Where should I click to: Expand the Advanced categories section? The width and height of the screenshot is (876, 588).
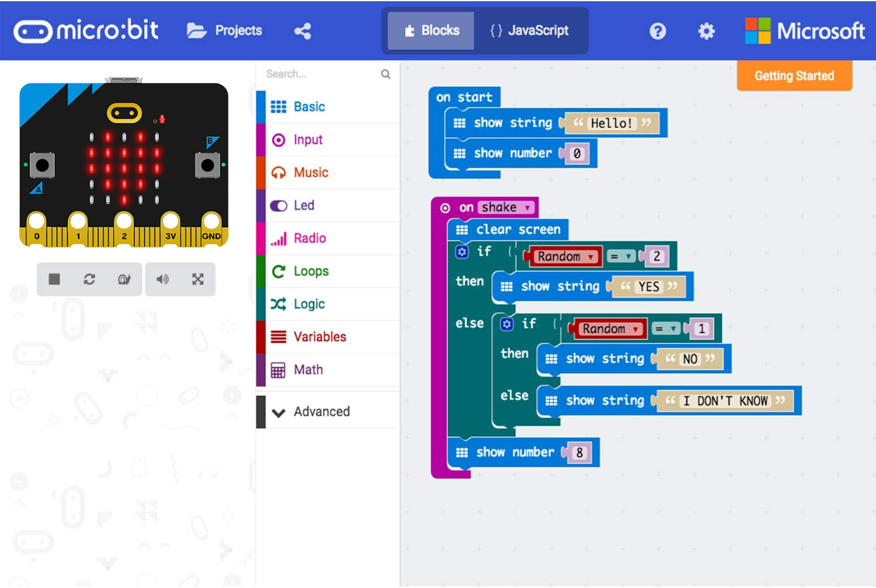[x=328, y=412]
